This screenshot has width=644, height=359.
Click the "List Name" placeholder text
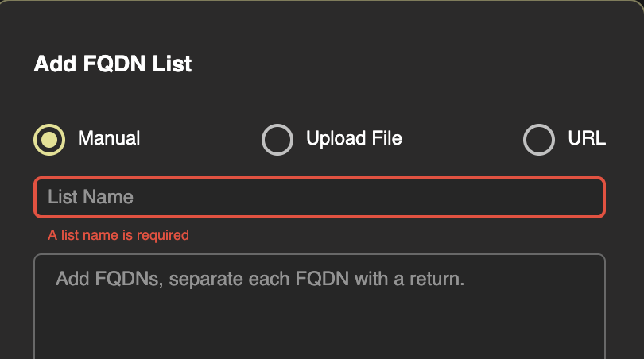point(91,197)
